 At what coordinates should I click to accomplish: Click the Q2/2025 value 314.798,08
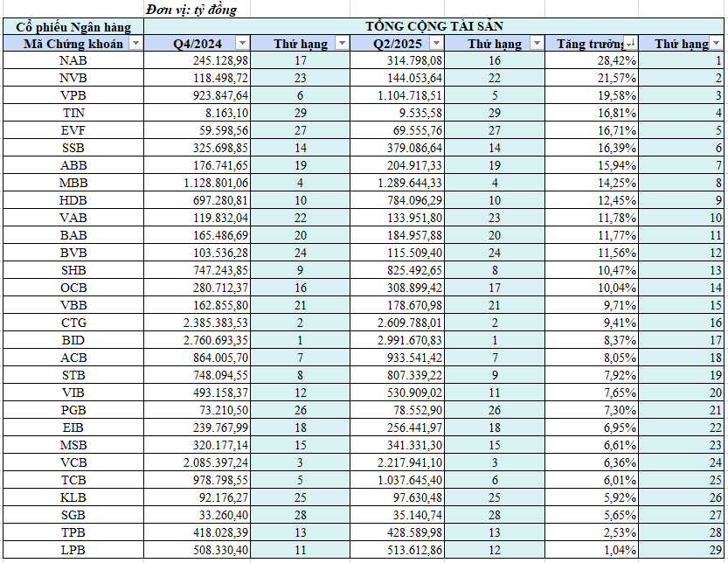pyautogui.click(x=397, y=60)
